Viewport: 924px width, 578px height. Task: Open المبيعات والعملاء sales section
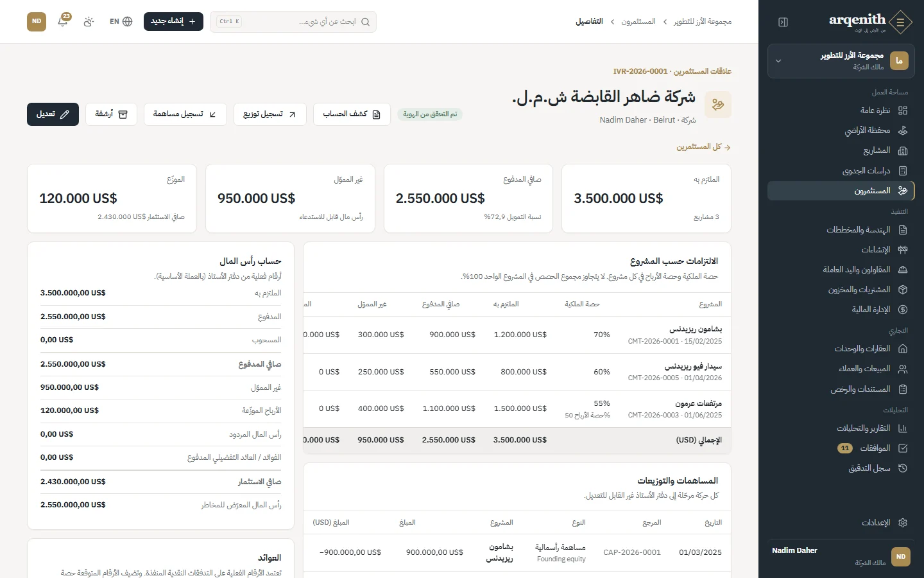(841, 369)
